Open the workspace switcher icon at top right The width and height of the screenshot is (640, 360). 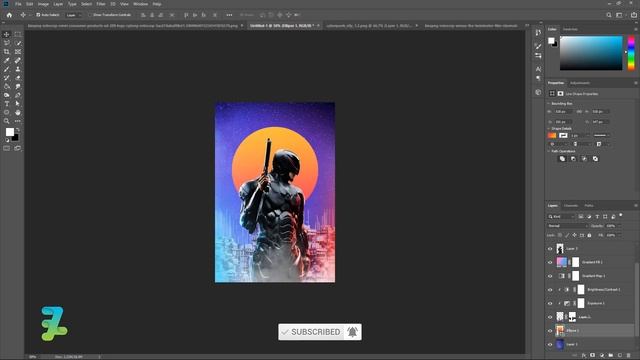(619, 15)
